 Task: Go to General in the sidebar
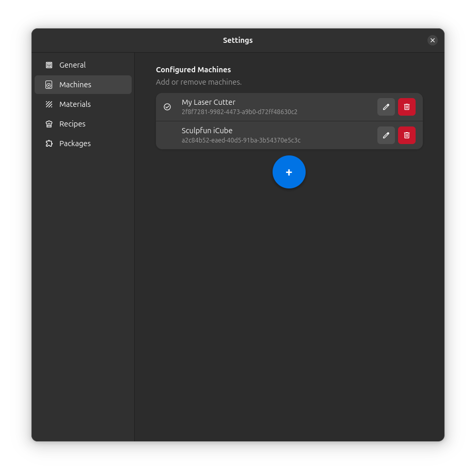click(72, 65)
